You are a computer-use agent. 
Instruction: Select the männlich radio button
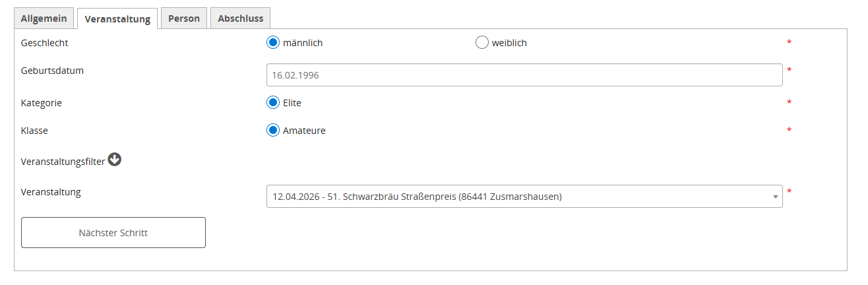coord(273,43)
